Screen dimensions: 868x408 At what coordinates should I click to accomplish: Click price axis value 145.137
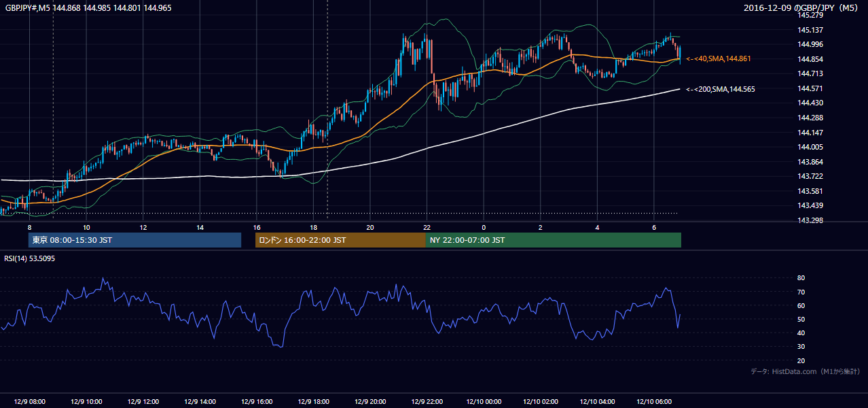click(811, 30)
